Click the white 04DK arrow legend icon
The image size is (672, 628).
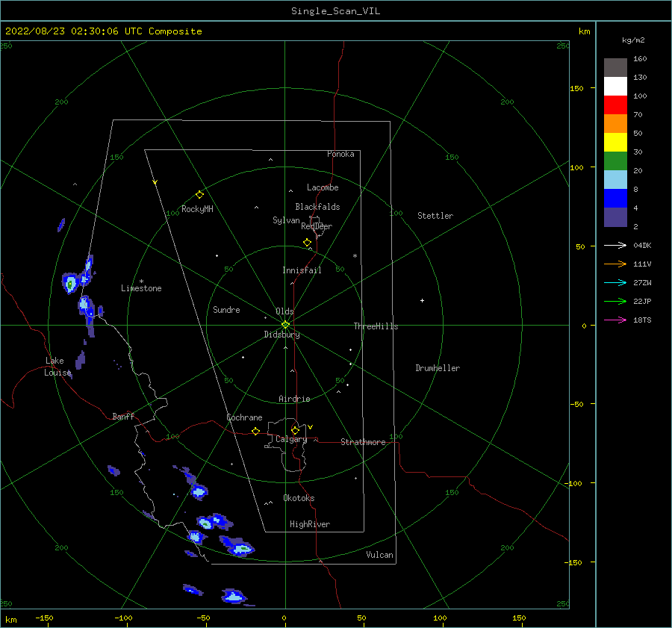[615, 245]
